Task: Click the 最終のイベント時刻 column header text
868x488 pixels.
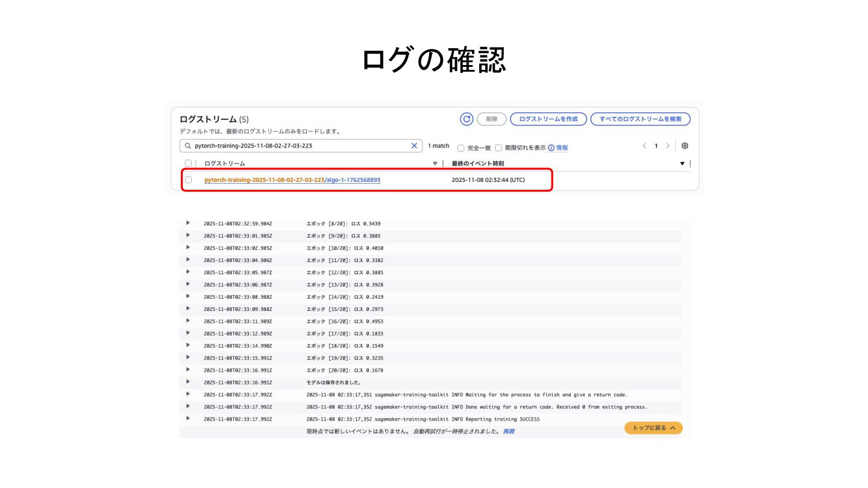Action: point(477,163)
